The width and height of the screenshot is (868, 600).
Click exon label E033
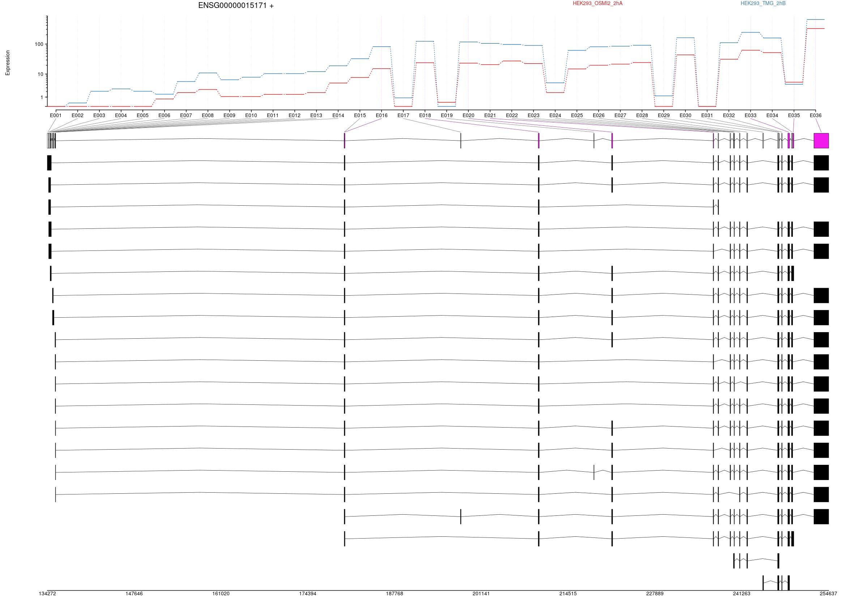pyautogui.click(x=751, y=115)
